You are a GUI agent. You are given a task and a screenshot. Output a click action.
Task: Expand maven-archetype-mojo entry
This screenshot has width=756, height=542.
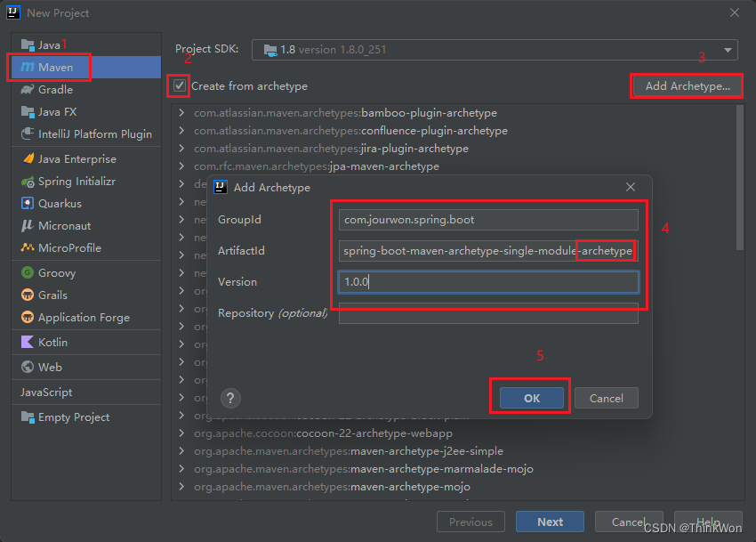click(x=181, y=487)
